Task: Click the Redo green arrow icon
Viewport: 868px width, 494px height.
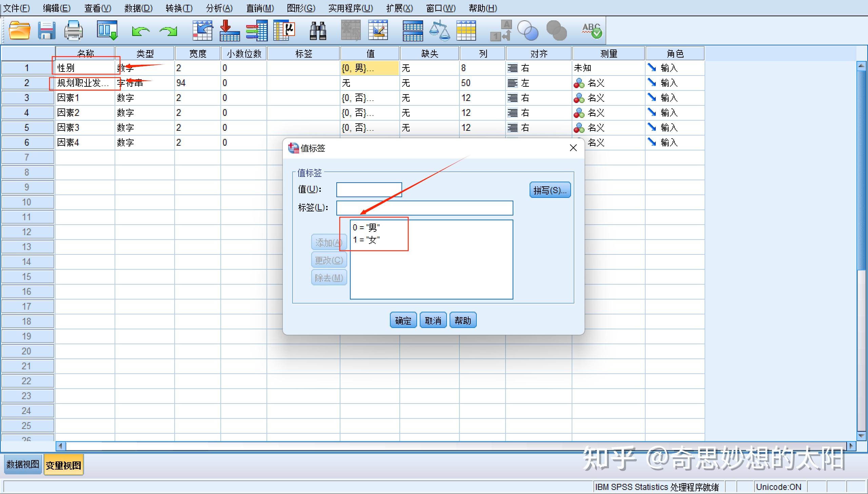Action: click(x=169, y=31)
